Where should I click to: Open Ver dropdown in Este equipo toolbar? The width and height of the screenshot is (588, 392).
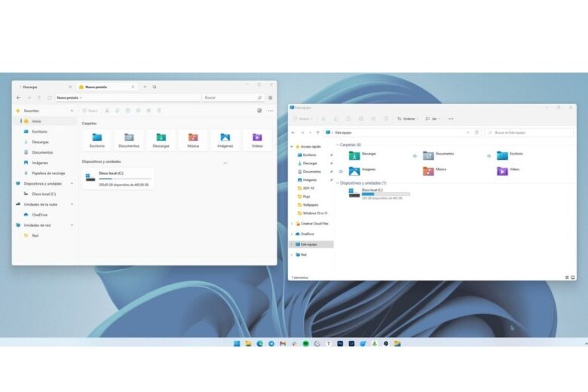(433, 119)
